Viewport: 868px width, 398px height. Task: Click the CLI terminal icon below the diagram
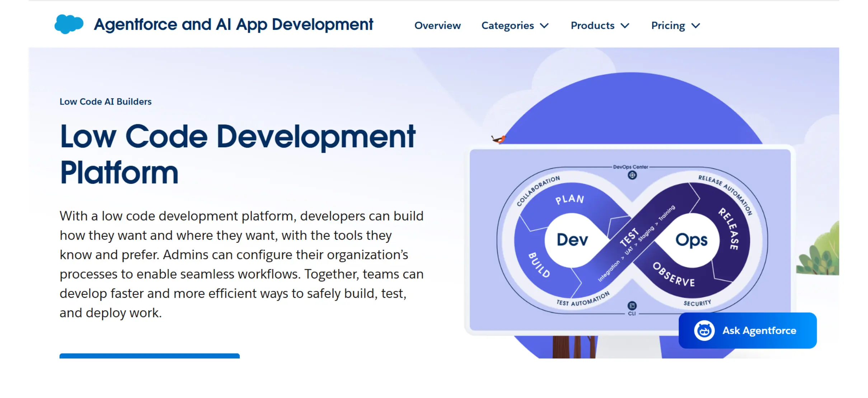[x=632, y=306]
